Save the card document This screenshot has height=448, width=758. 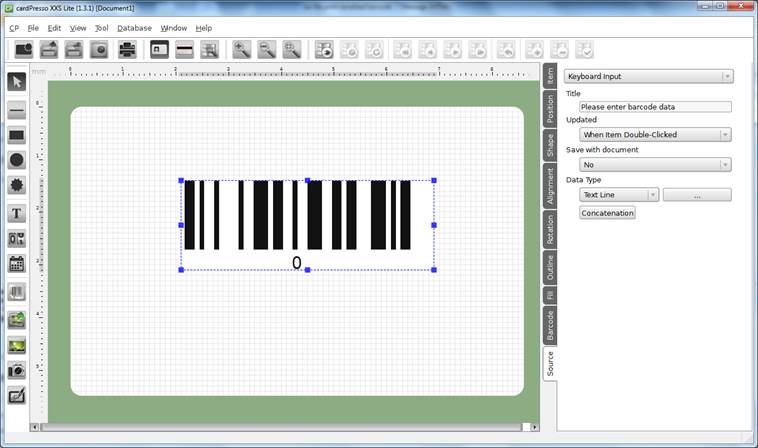(x=74, y=50)
